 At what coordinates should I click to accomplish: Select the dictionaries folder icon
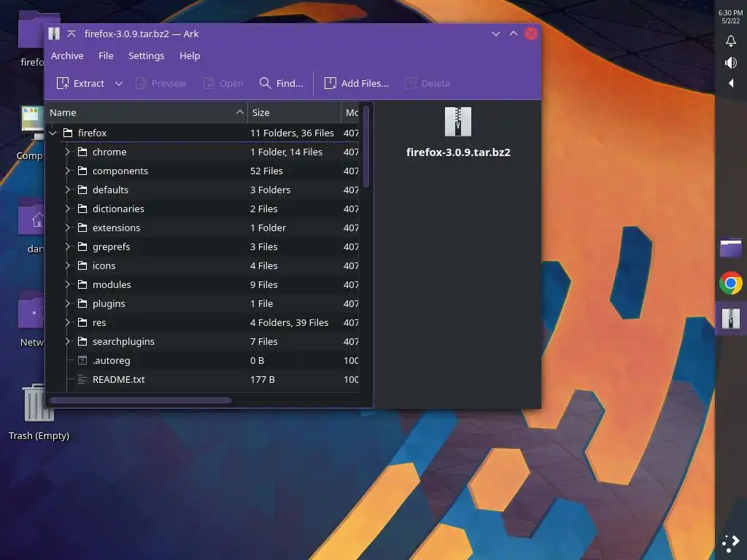pos(82,209)
